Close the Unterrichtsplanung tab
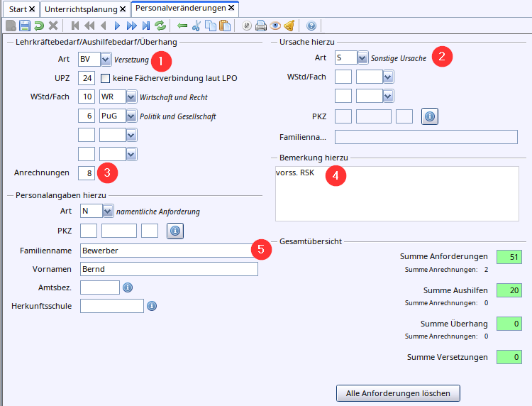This screenshot has width=532, height=406. coord(123,9)
